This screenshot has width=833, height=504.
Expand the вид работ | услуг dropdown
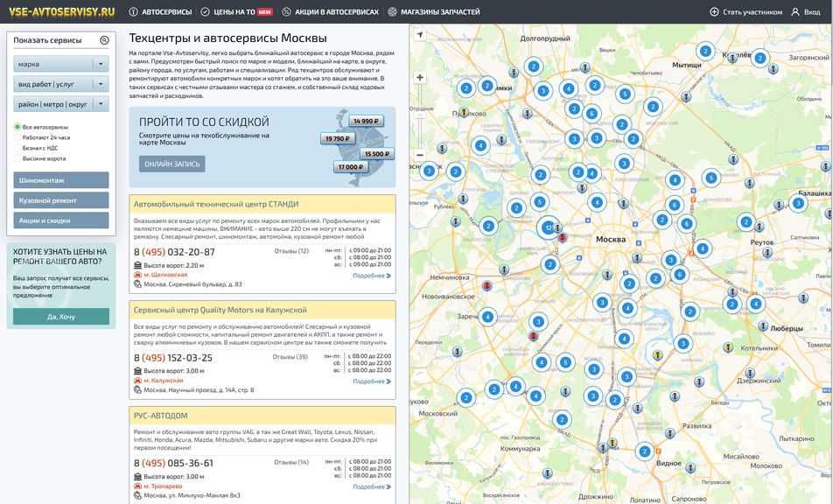tap(61, 84)
